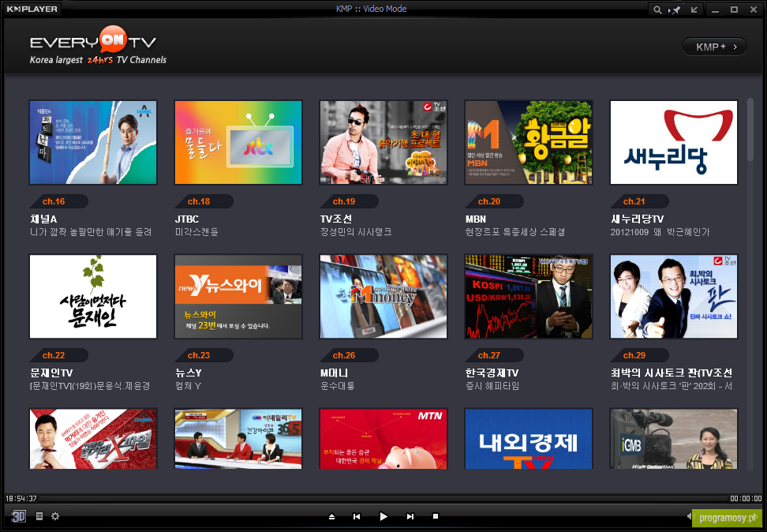
Task: Stop playback with the Stop button
Action: coord(436,516)
